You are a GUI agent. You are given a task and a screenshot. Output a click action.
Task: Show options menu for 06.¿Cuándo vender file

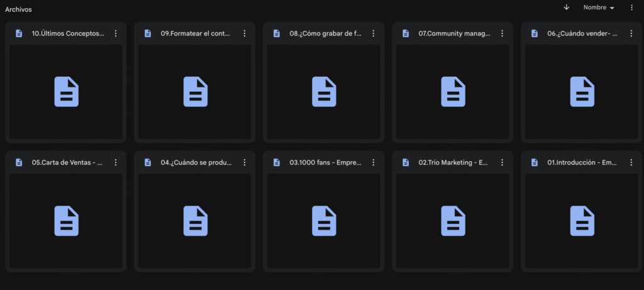631,33
